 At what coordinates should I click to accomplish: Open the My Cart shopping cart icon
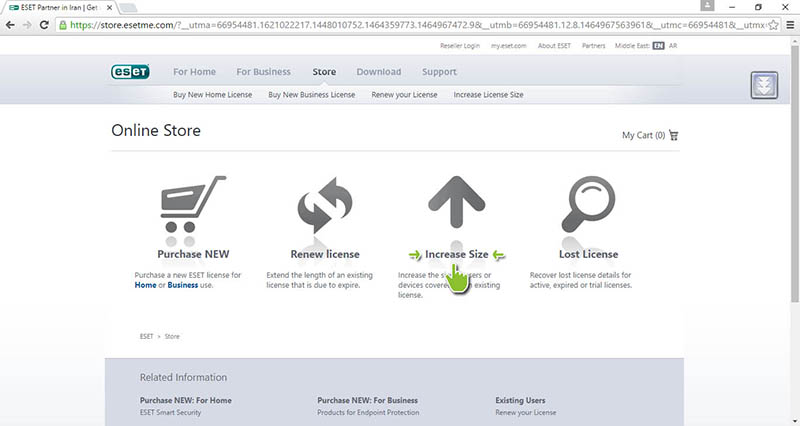pos(673,135)
